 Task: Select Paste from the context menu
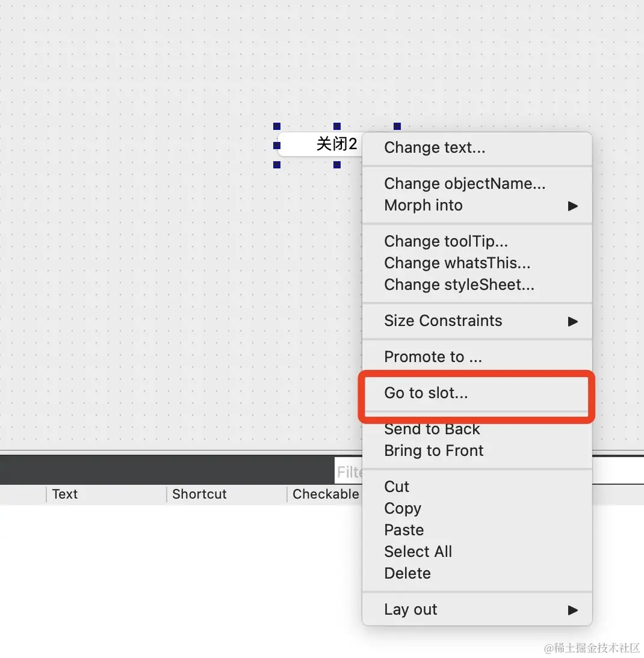pyautogui.click(x=477, y=530)
